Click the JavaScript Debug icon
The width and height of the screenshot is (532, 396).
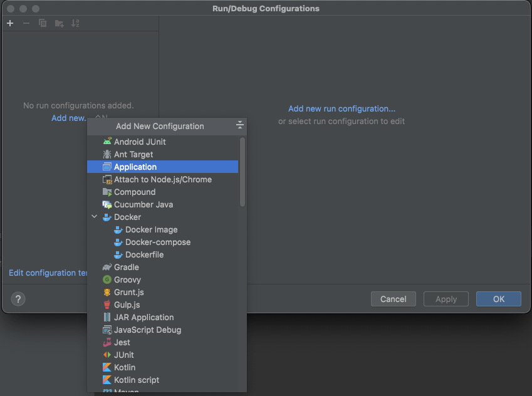point(107,330)
